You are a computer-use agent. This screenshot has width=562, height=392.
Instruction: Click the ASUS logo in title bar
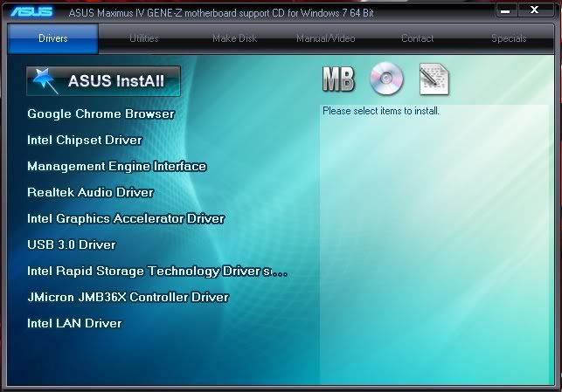[x=31, y=12]
